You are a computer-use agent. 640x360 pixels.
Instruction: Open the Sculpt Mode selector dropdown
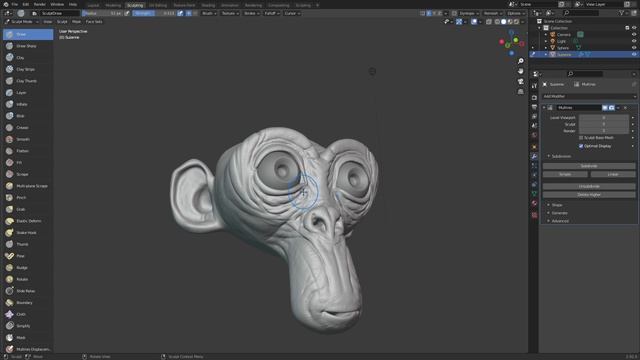point(22,22)
